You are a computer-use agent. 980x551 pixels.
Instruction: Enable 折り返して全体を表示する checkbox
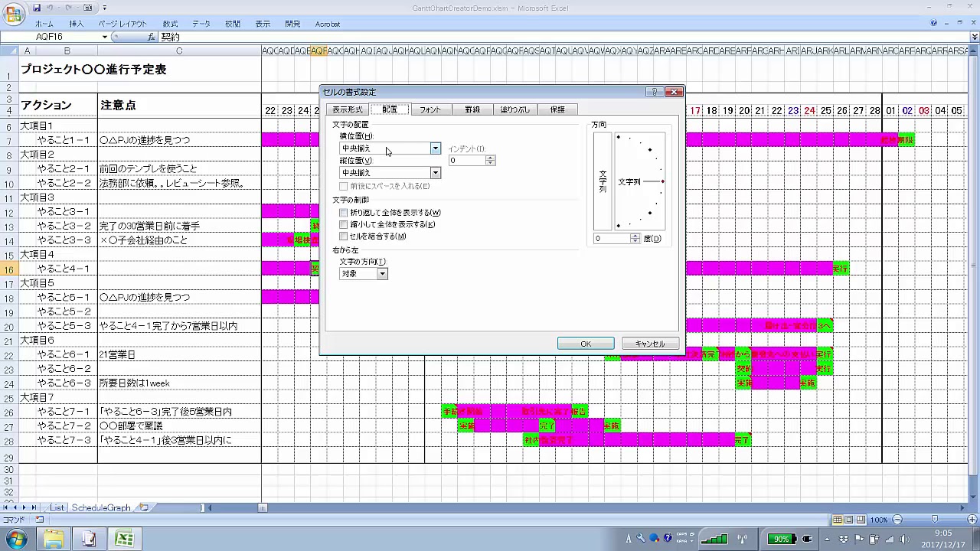click(344, 213)
